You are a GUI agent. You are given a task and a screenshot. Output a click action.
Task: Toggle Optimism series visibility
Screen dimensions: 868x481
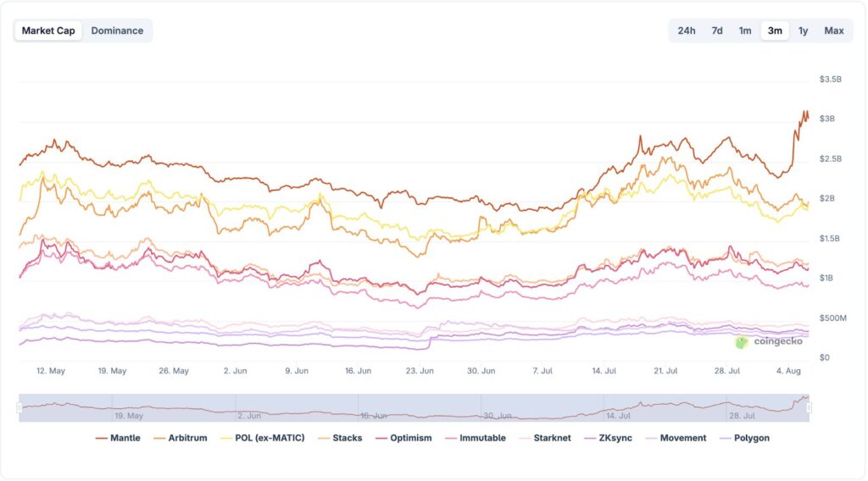[403, 438]
